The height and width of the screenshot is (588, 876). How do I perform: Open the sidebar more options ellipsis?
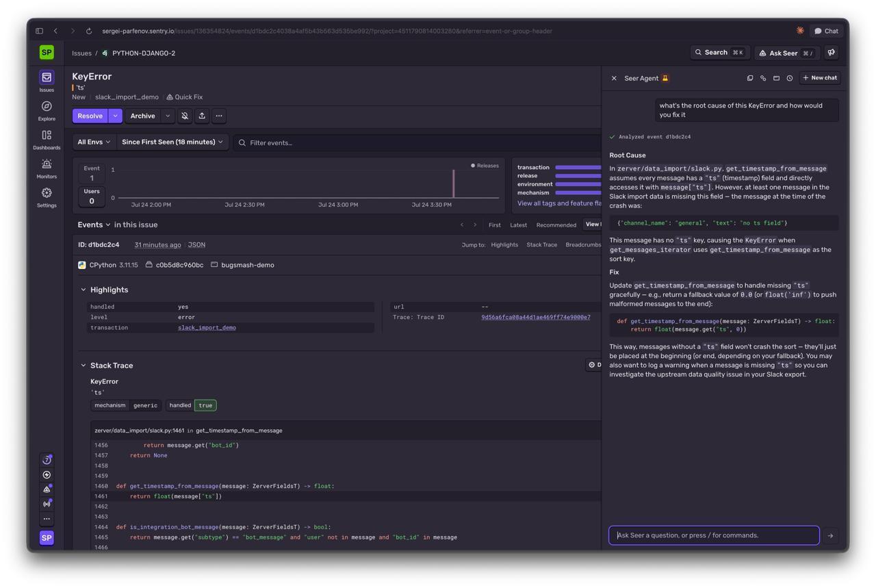tap(47, 519)
